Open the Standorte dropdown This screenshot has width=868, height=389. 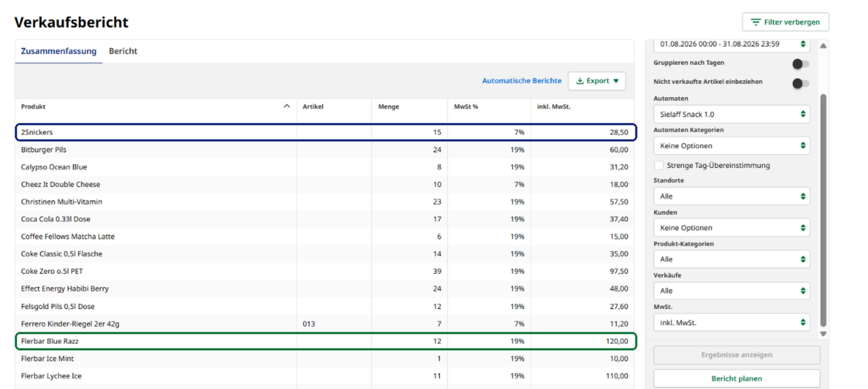[x=732, y=196]
